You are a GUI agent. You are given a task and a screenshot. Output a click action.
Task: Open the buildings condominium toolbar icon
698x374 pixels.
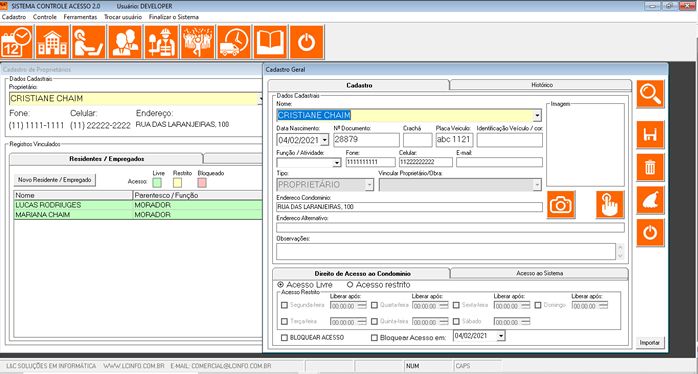pos(53,42)
